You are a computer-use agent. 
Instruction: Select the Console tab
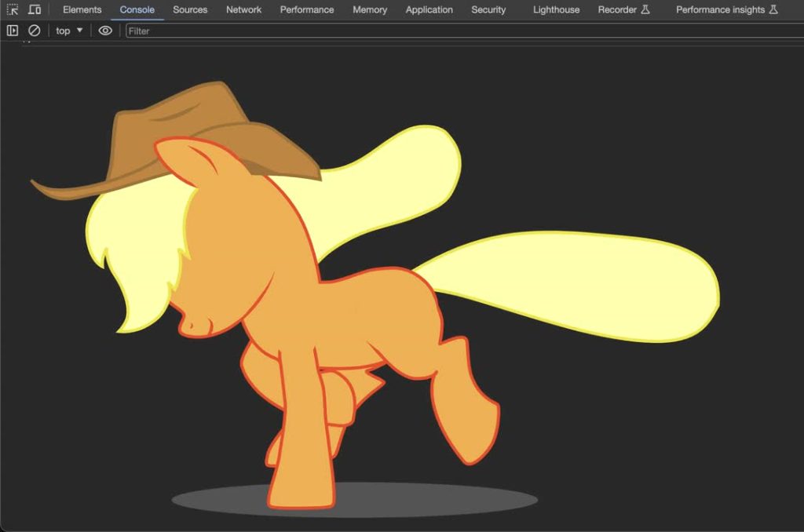tap(137, 9)
